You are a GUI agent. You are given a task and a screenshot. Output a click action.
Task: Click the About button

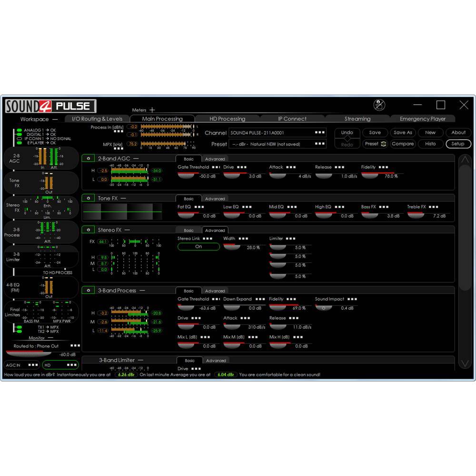(458, 133)
